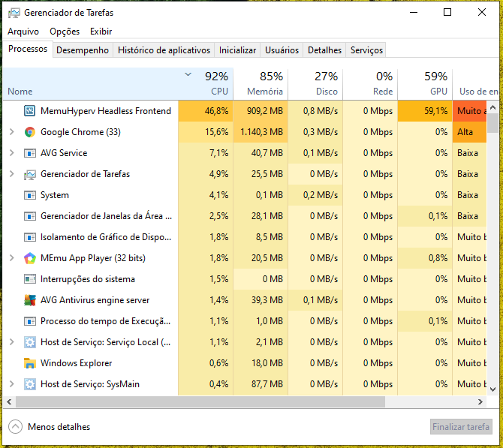Switch to the Usuários tab
The height and width of the screenshot is (448, 503).
(x=282, y=50)
